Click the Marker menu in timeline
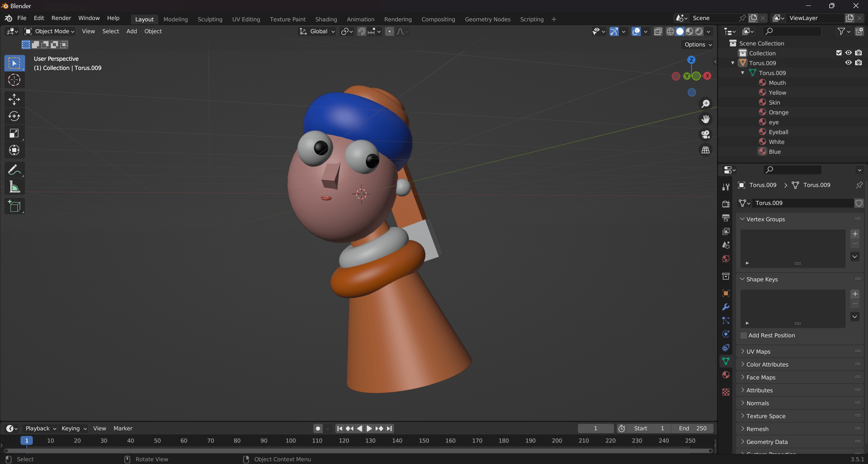Screen dimensions: 868x464 click(123, 429)
